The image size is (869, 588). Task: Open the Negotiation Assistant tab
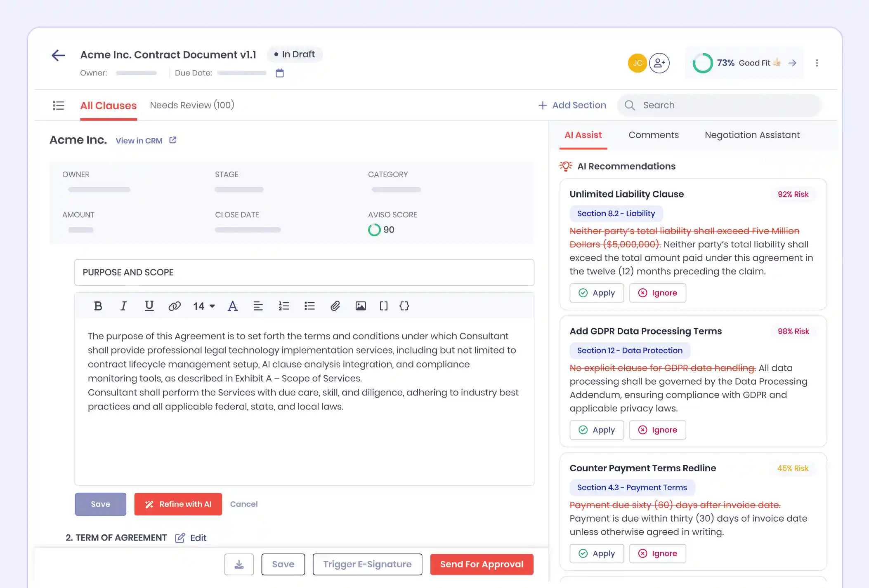752,135
